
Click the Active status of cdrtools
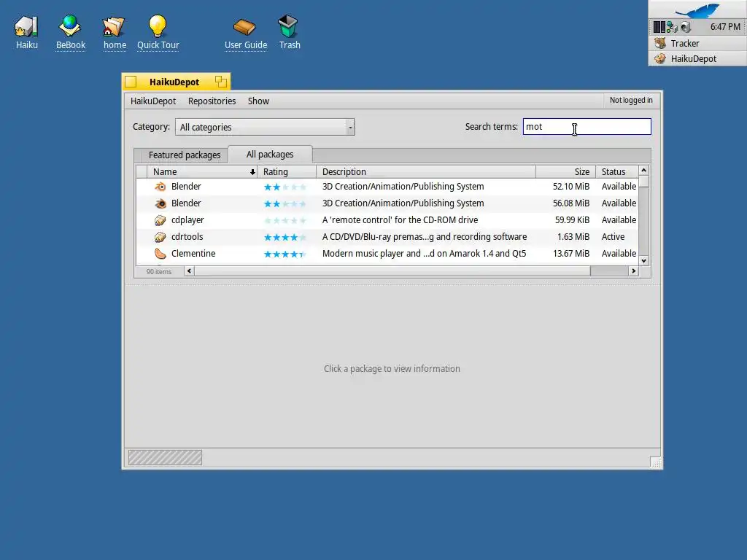pyautogui.click(x=613, y=237)
